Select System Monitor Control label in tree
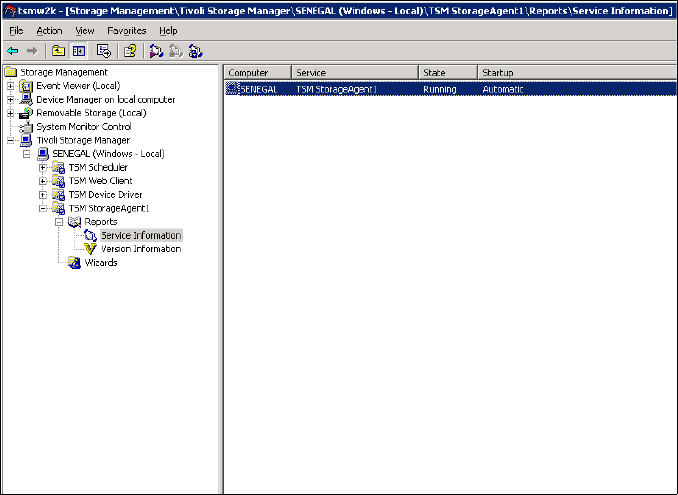This screenshot has width=678, height=495. click(83, 127)
